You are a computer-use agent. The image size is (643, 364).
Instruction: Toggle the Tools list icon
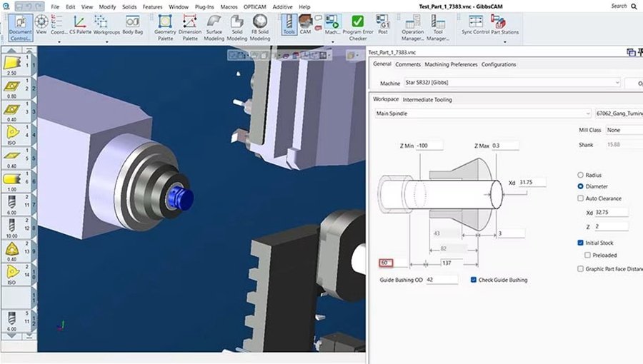(x=289, y=25)
